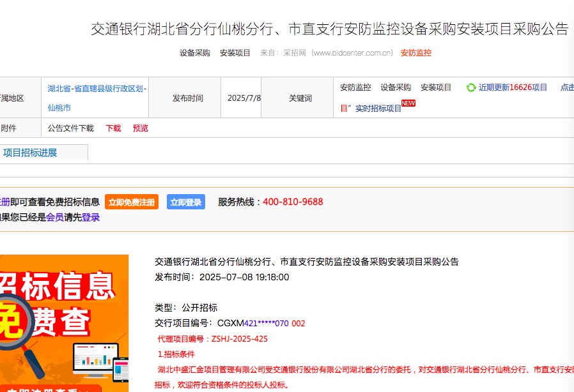Open 湖北省-省直辖县级行政区划- region link
This screenshot has width=574, height=392.
[x=97, y=89]
